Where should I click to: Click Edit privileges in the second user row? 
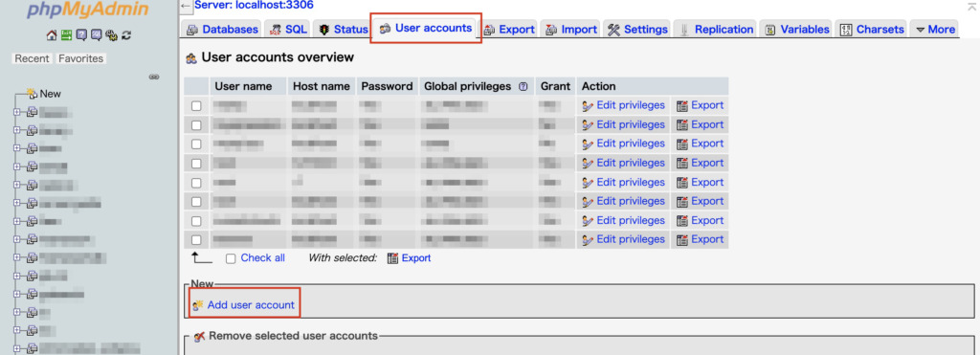click(x=631, y=124)
